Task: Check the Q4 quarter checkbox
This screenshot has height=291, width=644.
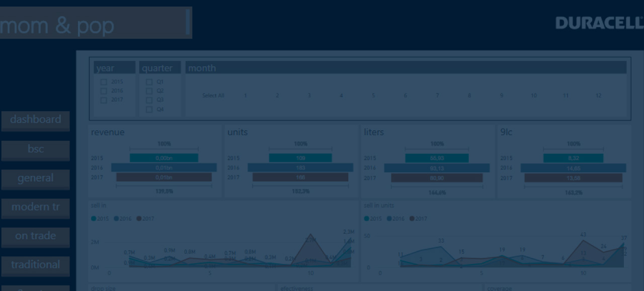Action: tap(149, 109)
